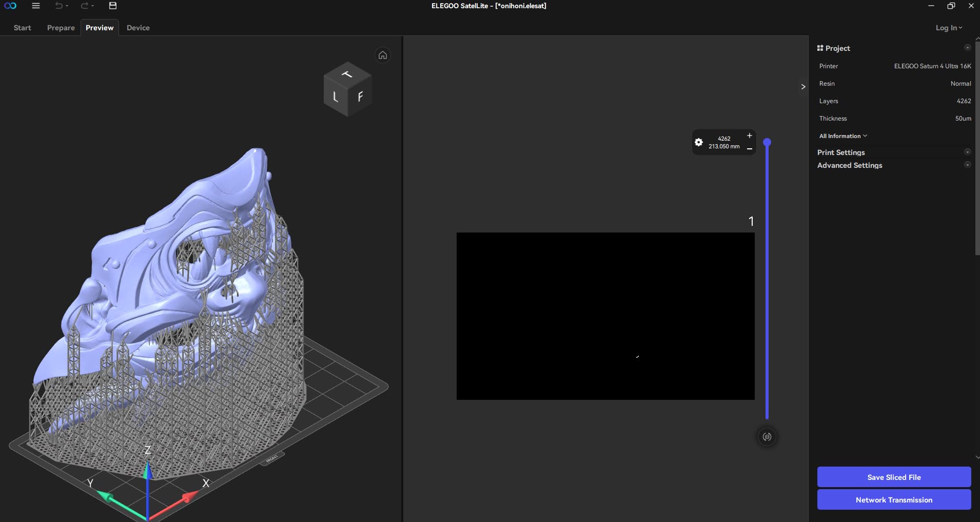Expand the All Information dropdown
This screenshot has height=522, width=980.
coord(843,136)
